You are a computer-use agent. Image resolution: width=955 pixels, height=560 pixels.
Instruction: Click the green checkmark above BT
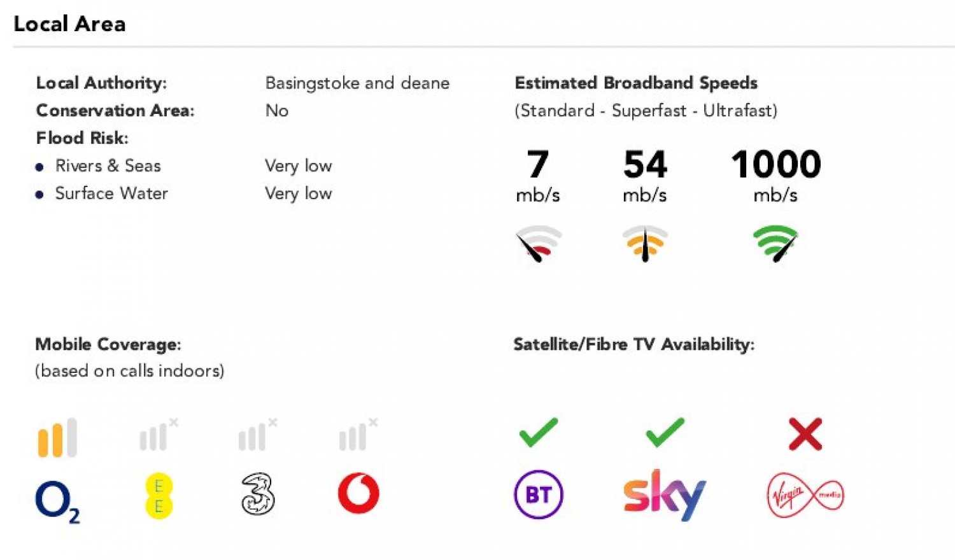pos(538,433)
